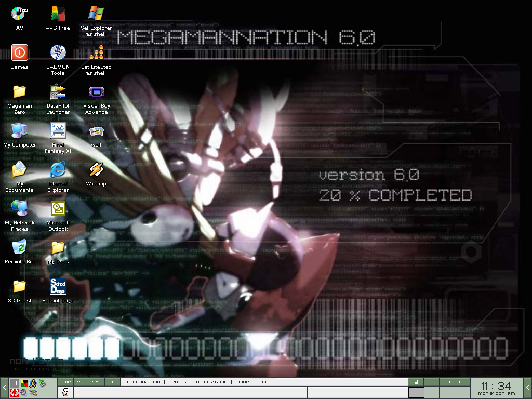The height and width of the screenshot is (399, 532).
Task: Click the TXT button
Action: [462, 382]
